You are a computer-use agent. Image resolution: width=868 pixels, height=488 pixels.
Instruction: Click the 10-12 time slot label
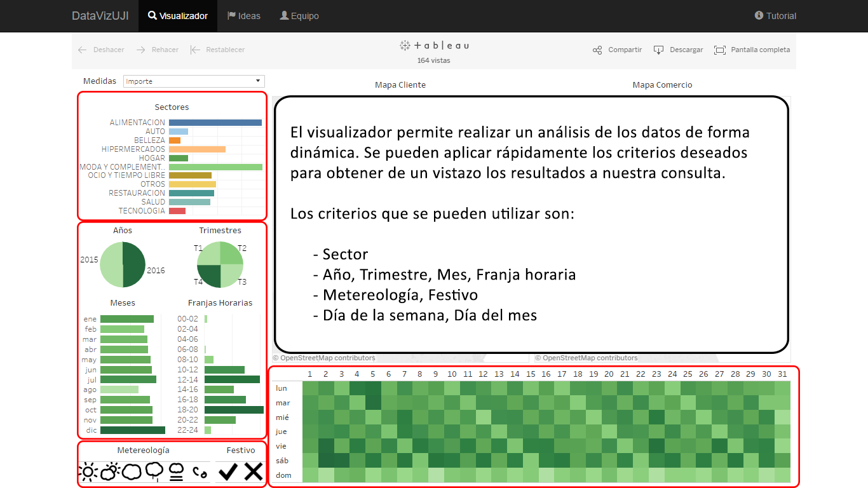click(187, 369)
